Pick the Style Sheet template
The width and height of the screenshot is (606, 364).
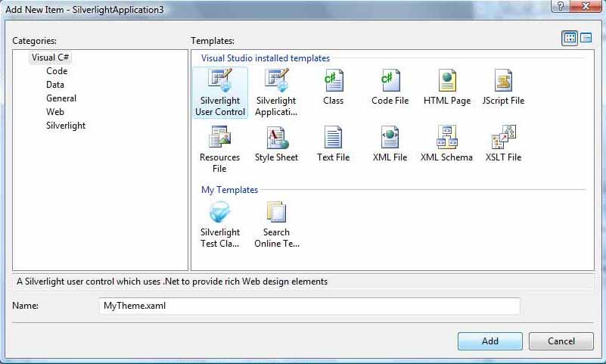pyautogui.click(x=276, y=144)
